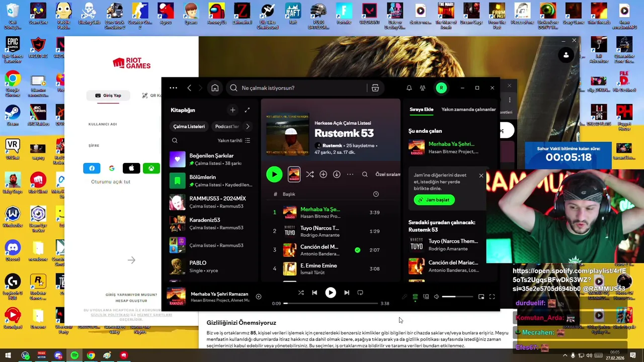Select the Çalma Listeleri filter chip
The width and height of the screenshot is (644, 362).
pos(189,127)
